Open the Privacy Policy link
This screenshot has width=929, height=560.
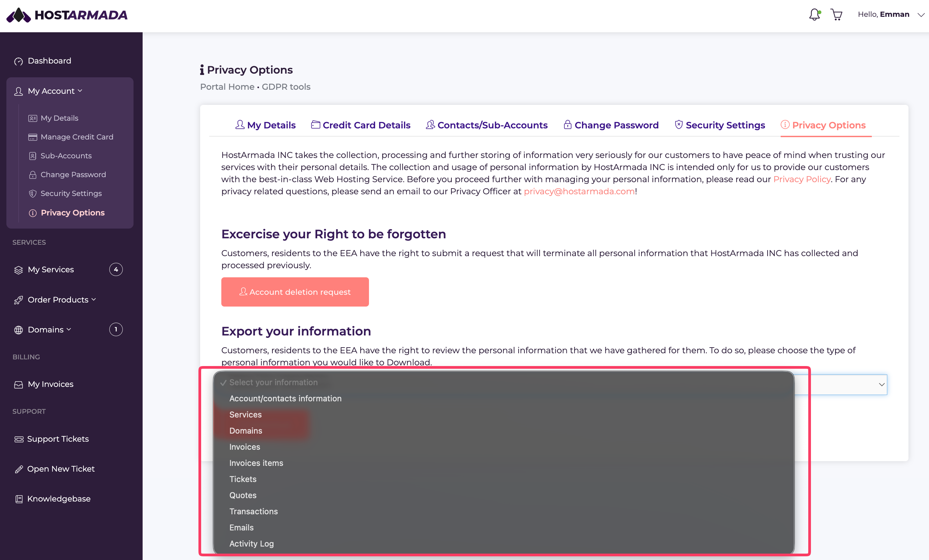pyautogui.click(x=802, y=179)
